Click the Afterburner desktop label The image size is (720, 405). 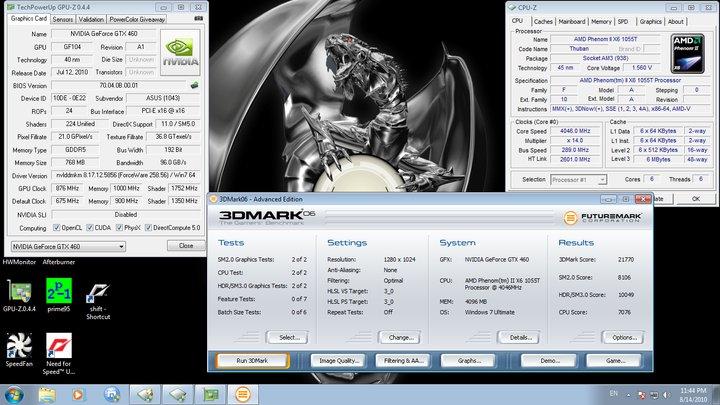[58, 262]
